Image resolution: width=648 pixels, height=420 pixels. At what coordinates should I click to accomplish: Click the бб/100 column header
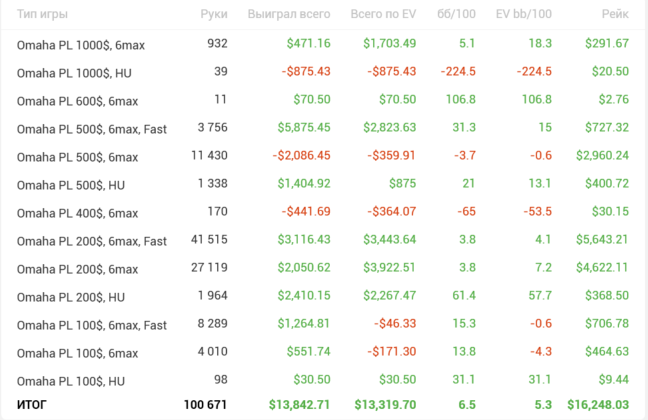tap(456, 14)
